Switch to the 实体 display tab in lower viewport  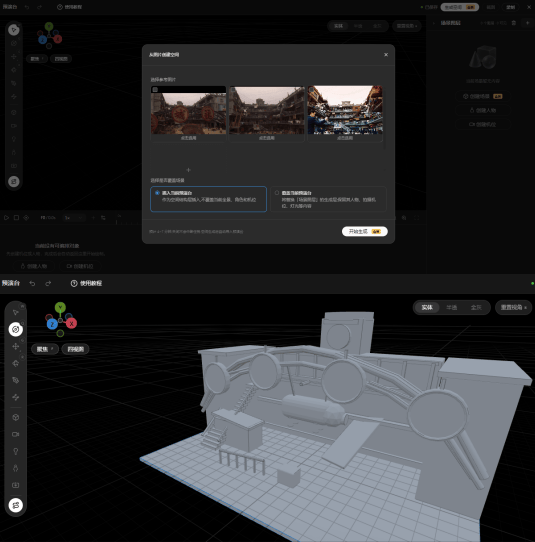[427, 307]
